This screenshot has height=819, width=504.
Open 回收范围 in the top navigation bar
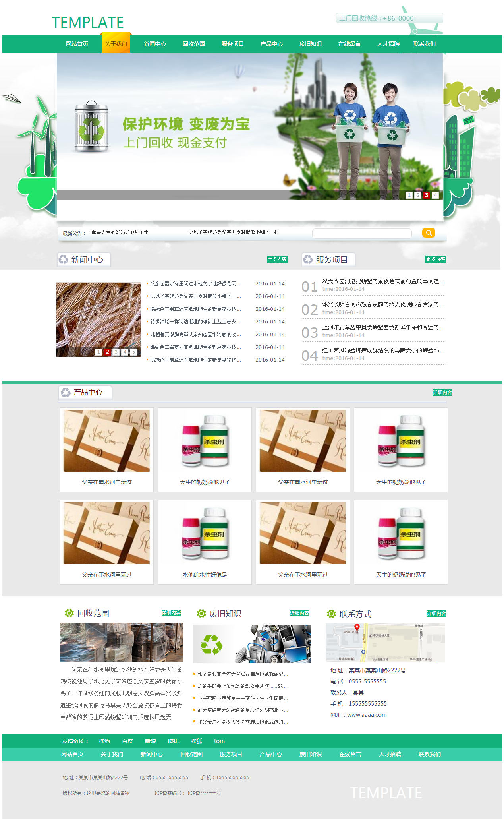coord(194,44)
